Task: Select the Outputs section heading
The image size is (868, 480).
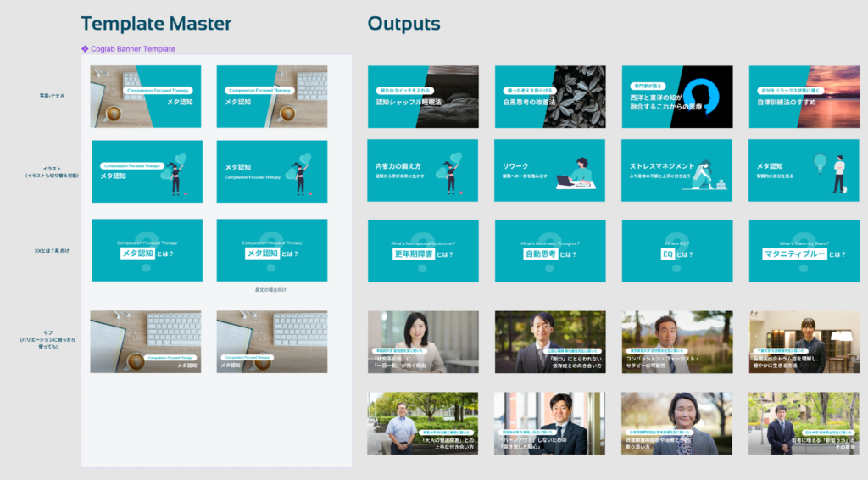Action: click(403, 24)
